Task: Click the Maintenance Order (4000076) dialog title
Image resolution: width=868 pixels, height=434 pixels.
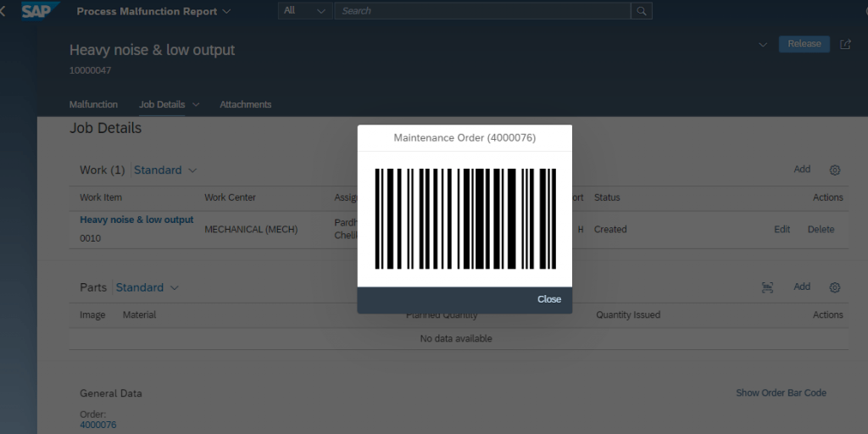Action: click(465, 138)
